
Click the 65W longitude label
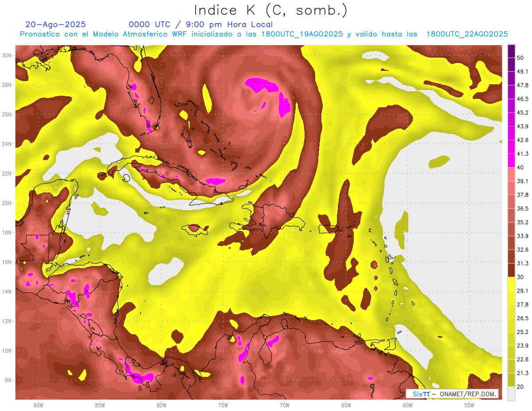[346, 405]
